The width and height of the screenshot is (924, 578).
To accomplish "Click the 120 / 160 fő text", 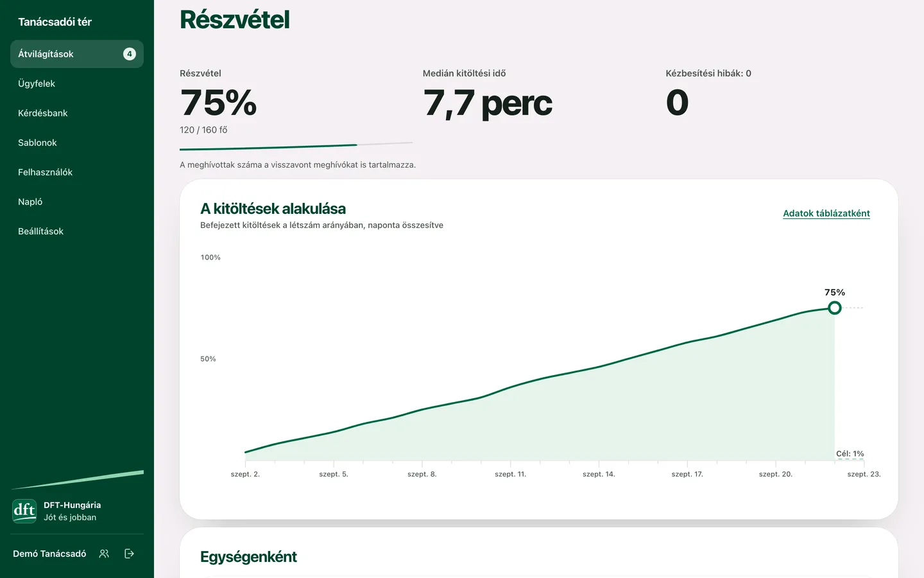I will [203, 130].
